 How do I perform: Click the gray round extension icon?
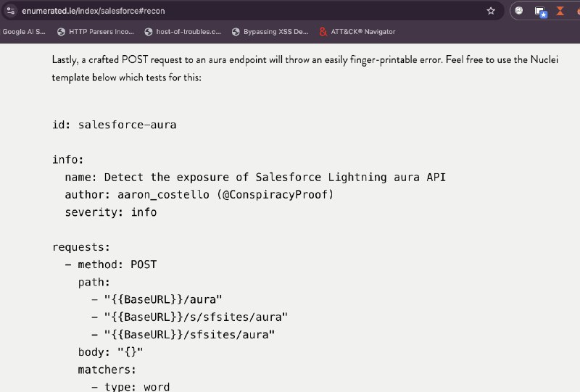[x=519, y=11]
